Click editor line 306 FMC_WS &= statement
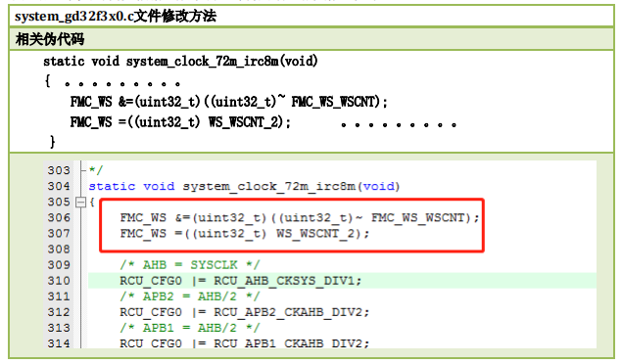 tap(300, 218)
